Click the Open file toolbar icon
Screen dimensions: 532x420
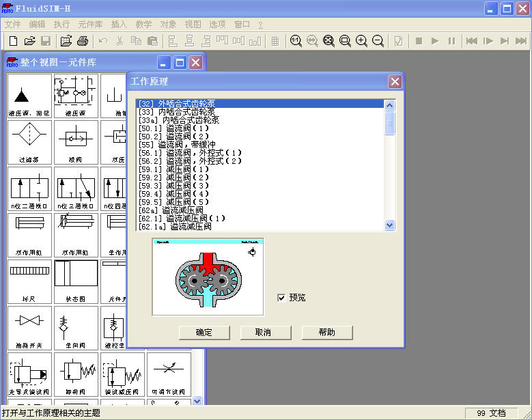pyautogui.click(x=30, y=41)
